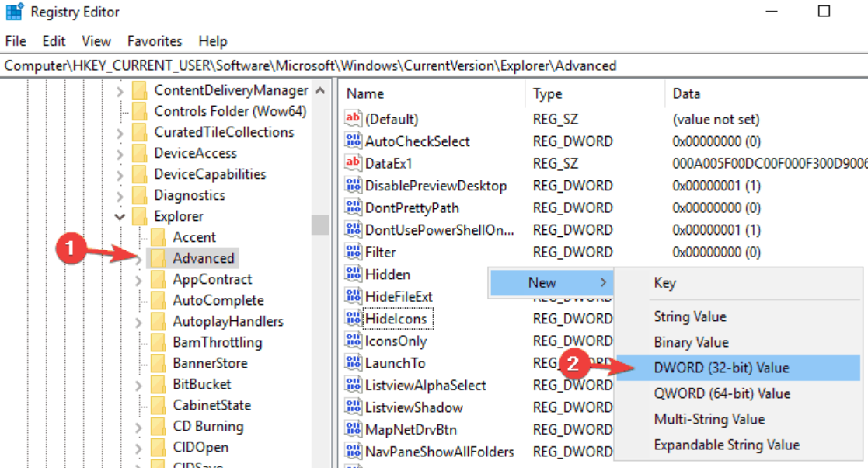Click the DeviceCapabilities folder icon
Image resolution: width=868 pixels, height=468 pixels.
140,174
